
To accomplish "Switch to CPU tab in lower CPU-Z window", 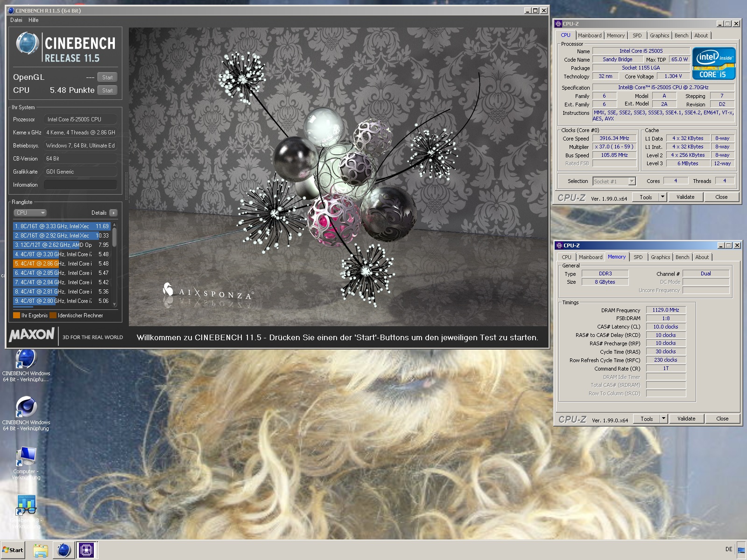I will (566, 257).
